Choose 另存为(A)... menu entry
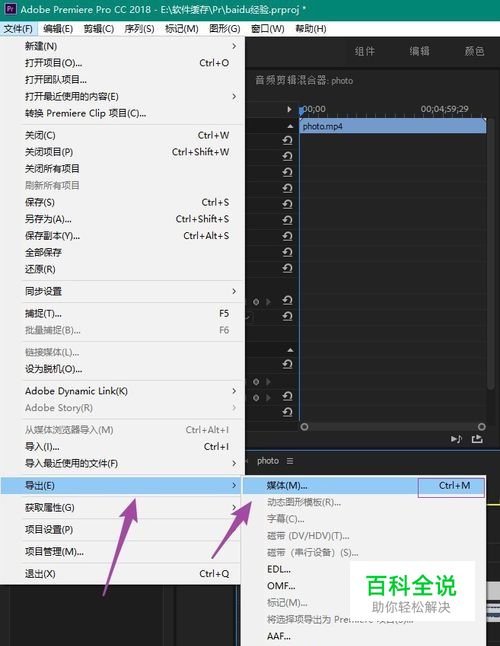This screenshot has height=646, width=500. [122, 219]
